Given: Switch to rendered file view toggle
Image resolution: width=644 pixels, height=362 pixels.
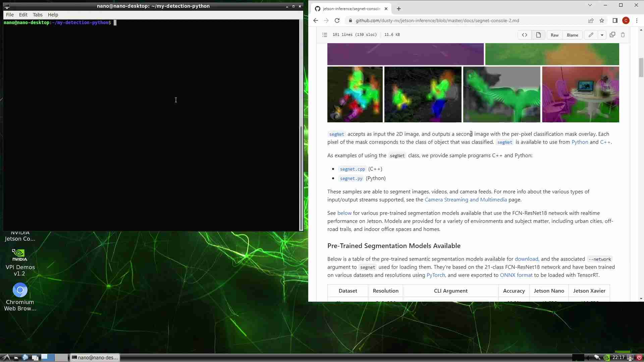Looking at the screenshot, I should [538, 35].
